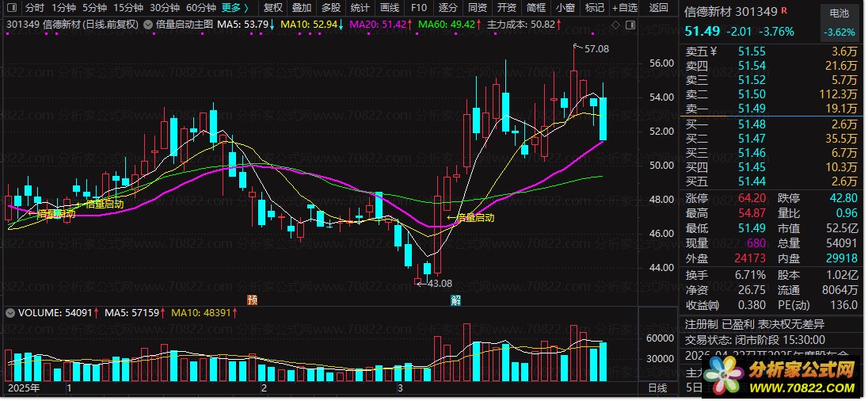868x401 pixels.
Task: Click the 跌停 limit-down value 42.80
Action: point(843,198)
